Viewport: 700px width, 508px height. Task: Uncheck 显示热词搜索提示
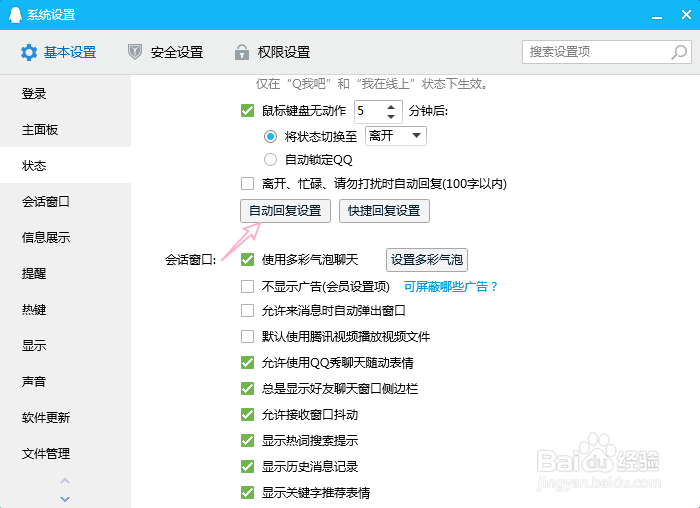coord(247,441)
